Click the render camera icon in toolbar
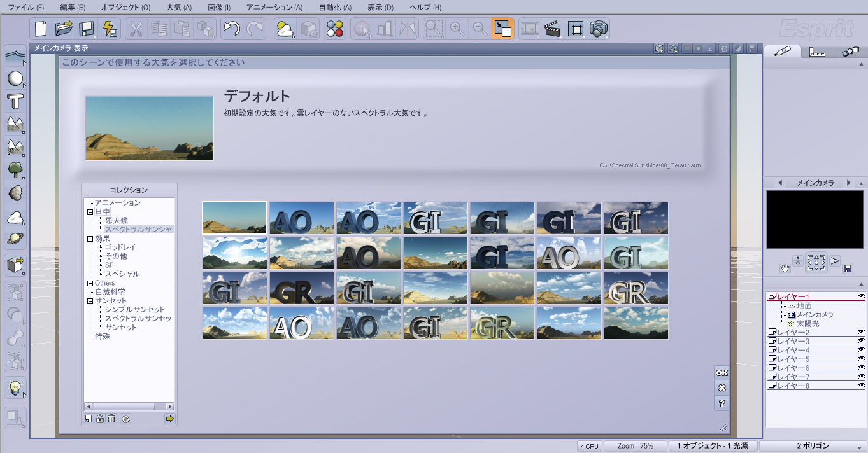Viewport: 868px width, 453px height. pyautogui.click(x=599, y=29)
